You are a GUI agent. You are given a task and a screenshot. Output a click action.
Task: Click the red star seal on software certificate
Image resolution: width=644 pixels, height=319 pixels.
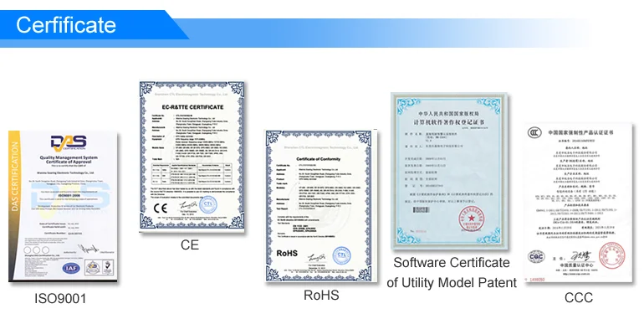coord(472,219)
